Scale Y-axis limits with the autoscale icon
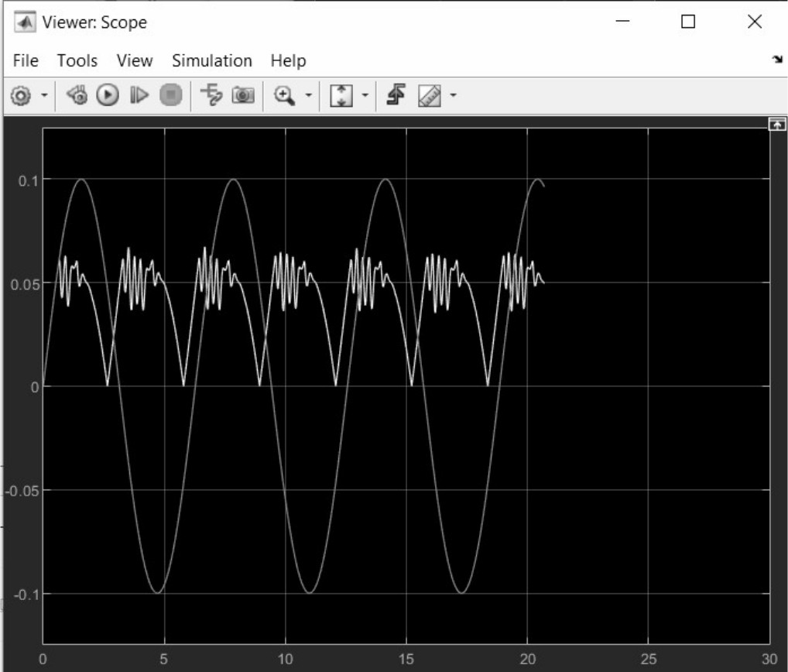Image resolution: width=788 pixels, height=672 pixels. click(x=341, y=95)
